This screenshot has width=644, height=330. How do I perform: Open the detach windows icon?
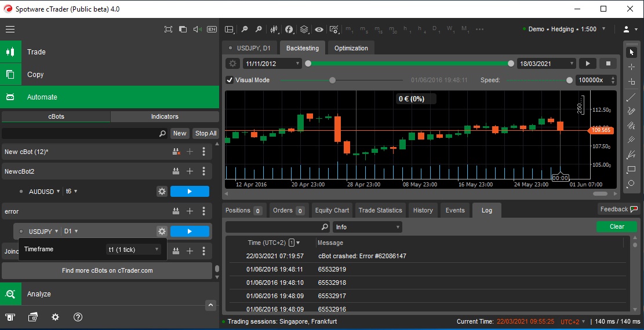point(183,29)
